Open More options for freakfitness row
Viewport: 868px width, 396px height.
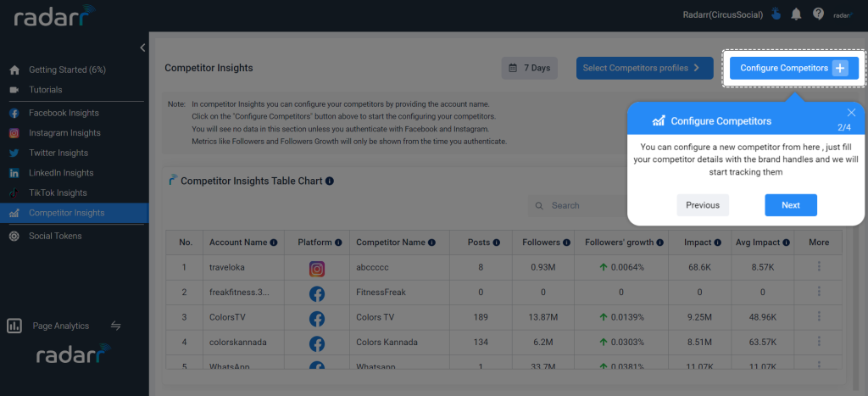coord(819,292)
